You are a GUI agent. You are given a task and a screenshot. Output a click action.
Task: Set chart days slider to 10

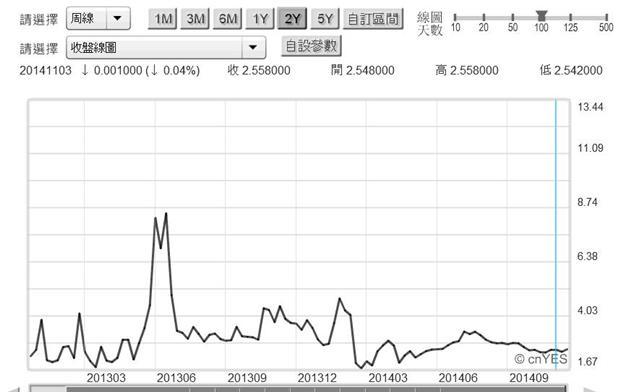point(455,17)
